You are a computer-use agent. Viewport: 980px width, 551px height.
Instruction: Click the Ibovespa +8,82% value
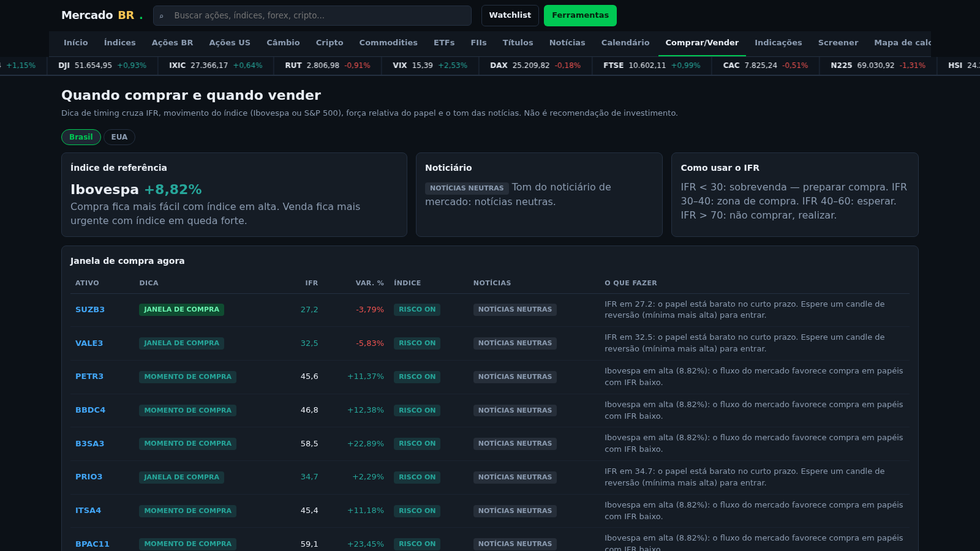pyautogui.click(x=173, y=190)
